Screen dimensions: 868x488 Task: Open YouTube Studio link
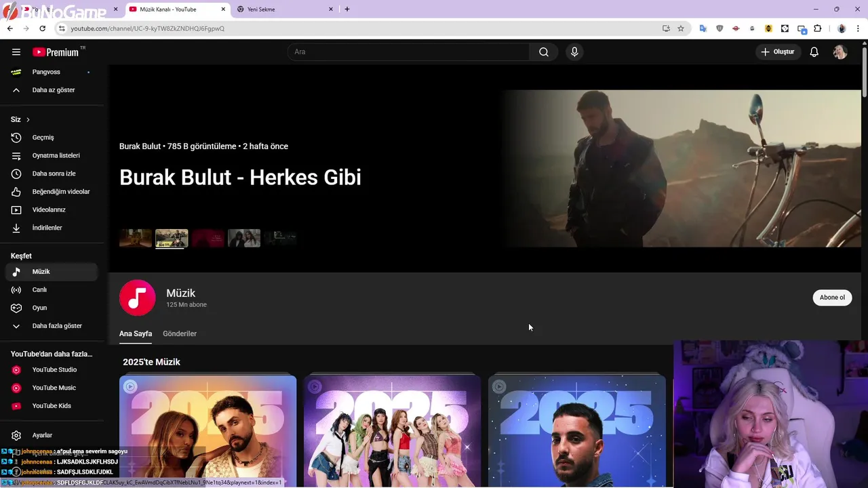coord(52,370)
